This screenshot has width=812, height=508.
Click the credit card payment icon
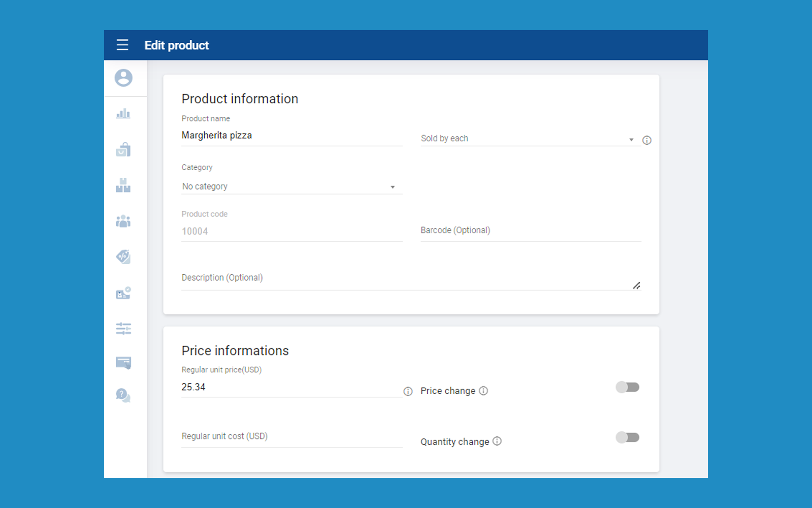(123, 363)
